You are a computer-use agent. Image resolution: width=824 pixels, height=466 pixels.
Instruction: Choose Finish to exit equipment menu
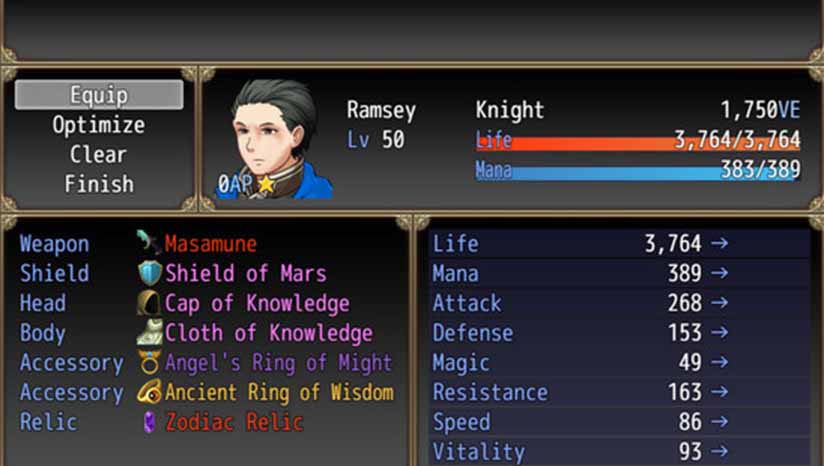(x=99, y=184)
